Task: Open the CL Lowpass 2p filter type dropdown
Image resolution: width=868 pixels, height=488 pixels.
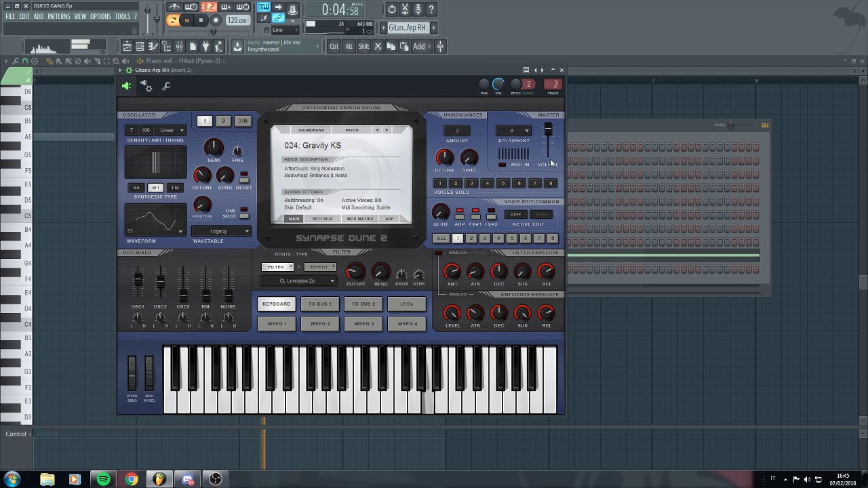Action: [x=298, y=281]
